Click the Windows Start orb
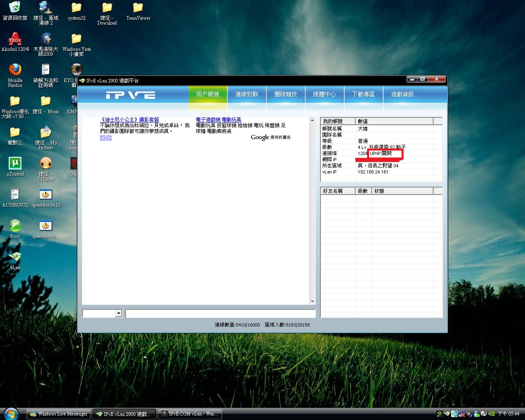This screenshot has height=420, width=525. coord(11,413)
